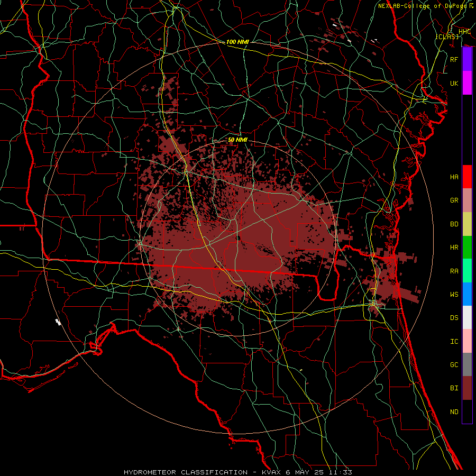This screenshot has height=476, width=476.
Task: Click the 6 MAY 25 date
Action: [305, 472]
